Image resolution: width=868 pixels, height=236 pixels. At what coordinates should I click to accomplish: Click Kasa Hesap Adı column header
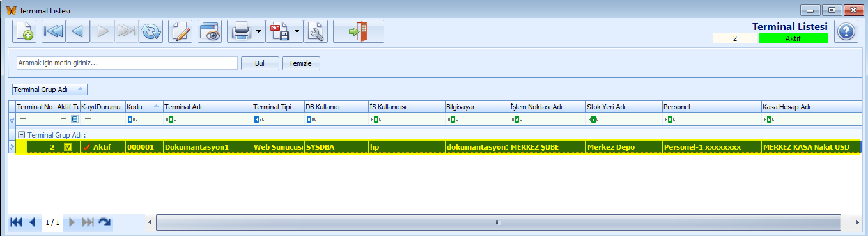click(811, 106)
